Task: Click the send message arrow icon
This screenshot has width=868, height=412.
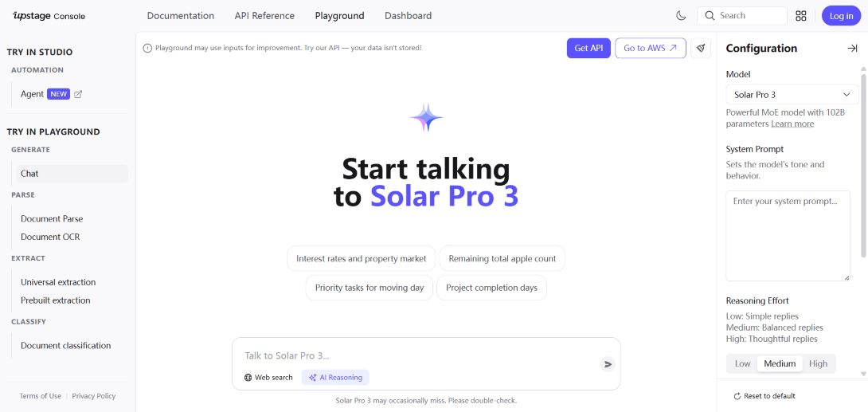Action: pyautogui.click(x=608, y=364)
